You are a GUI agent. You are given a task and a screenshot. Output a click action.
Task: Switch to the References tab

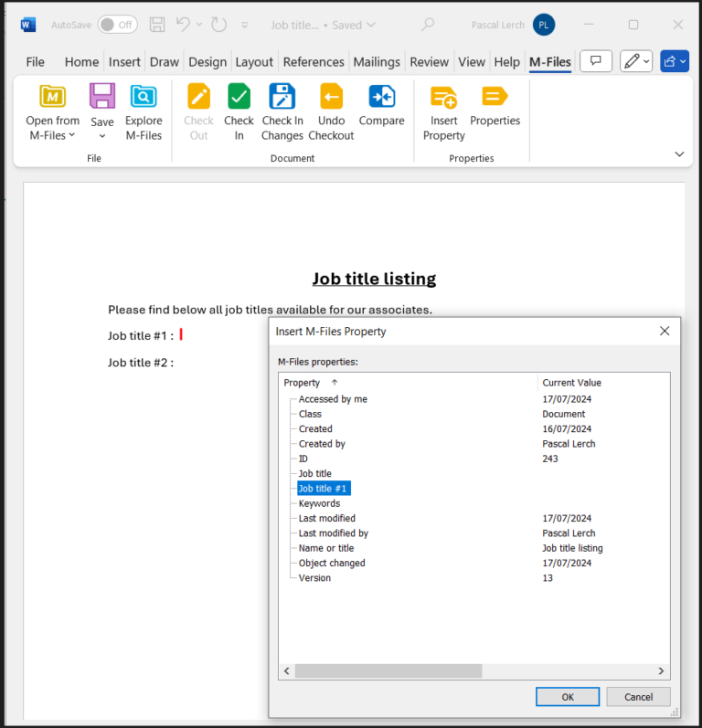pyautogui.click(x=314, y=62)
